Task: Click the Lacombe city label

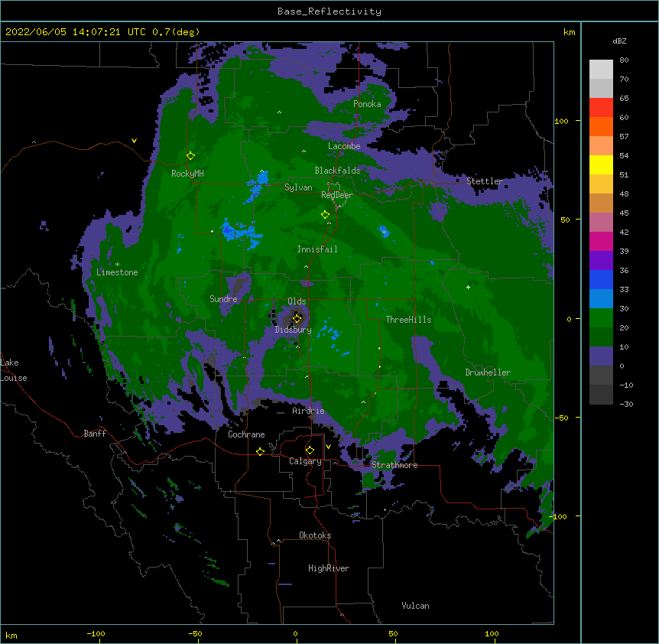Action: (x=344, y=146)
